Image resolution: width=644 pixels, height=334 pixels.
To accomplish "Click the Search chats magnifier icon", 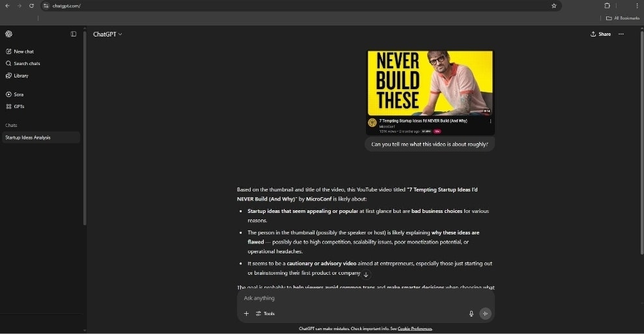I will [8, 63].
